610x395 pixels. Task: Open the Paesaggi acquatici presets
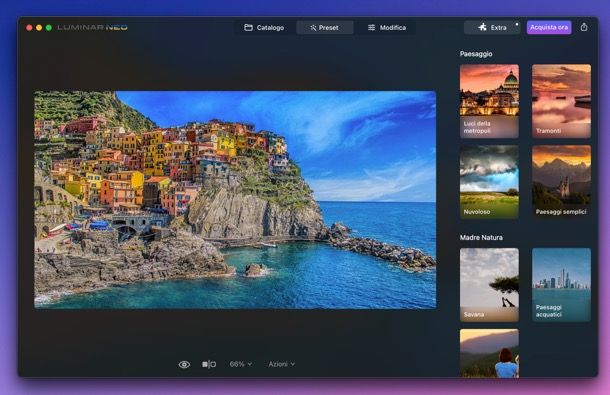pyautogui.click(x=561, y=285)
